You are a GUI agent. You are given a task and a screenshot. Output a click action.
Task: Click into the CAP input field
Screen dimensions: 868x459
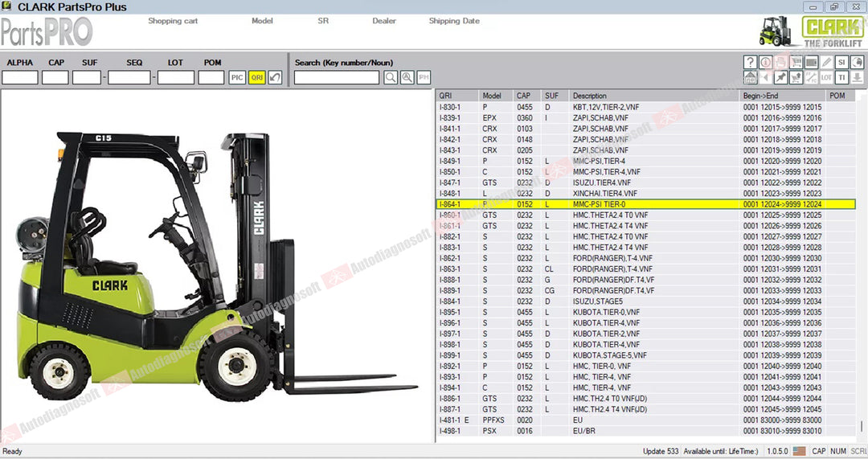(x=55, y=77)
